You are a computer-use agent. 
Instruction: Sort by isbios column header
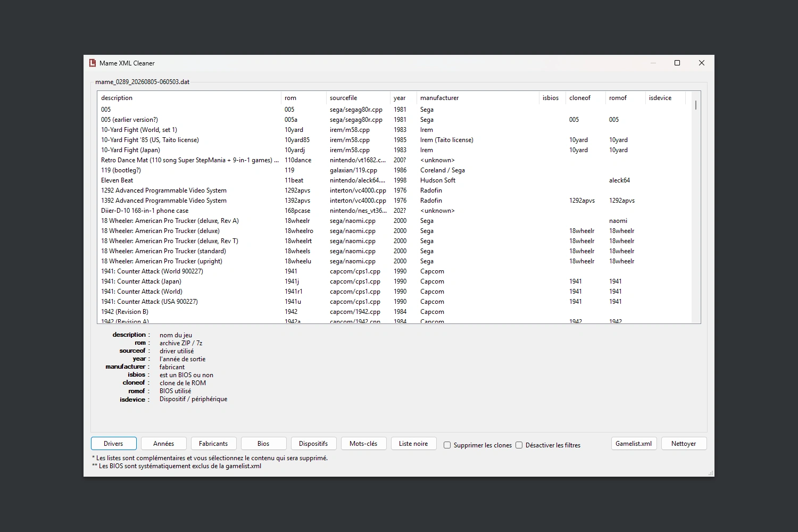[552, 98]
